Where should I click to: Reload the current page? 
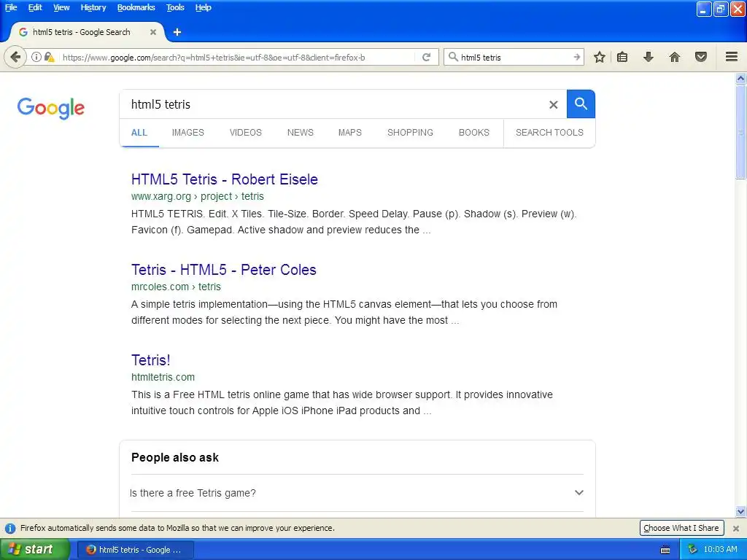click(x=426, y=57)
